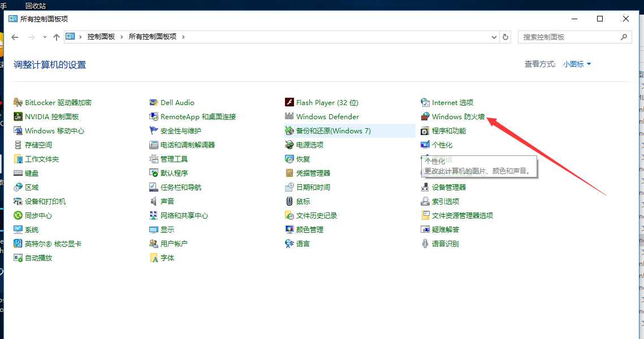Open the 键盘 keyboard icon
Screen dimensions: 644x339
point(18,173)
